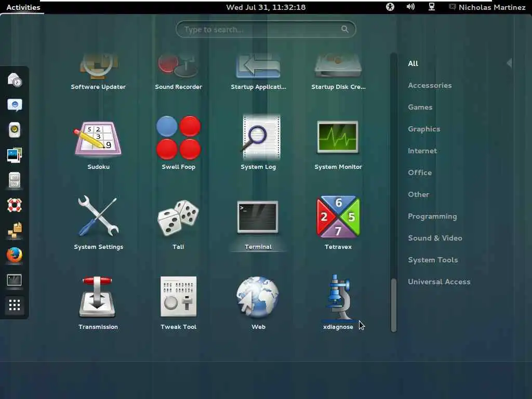The height and width of the screenshot is (399, 532).
Task: Open the accessibility menu in the top bar
Action: point(390,7)
